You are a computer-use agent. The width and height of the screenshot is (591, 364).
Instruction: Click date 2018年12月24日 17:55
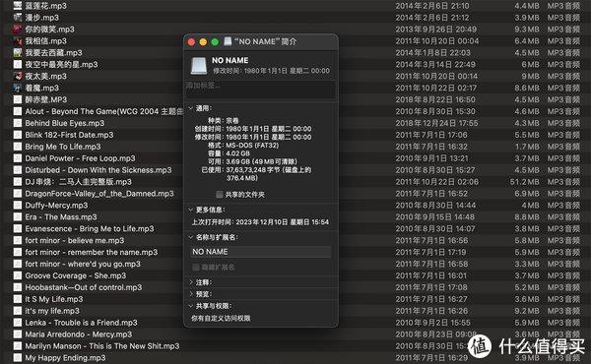click(436, 123)
